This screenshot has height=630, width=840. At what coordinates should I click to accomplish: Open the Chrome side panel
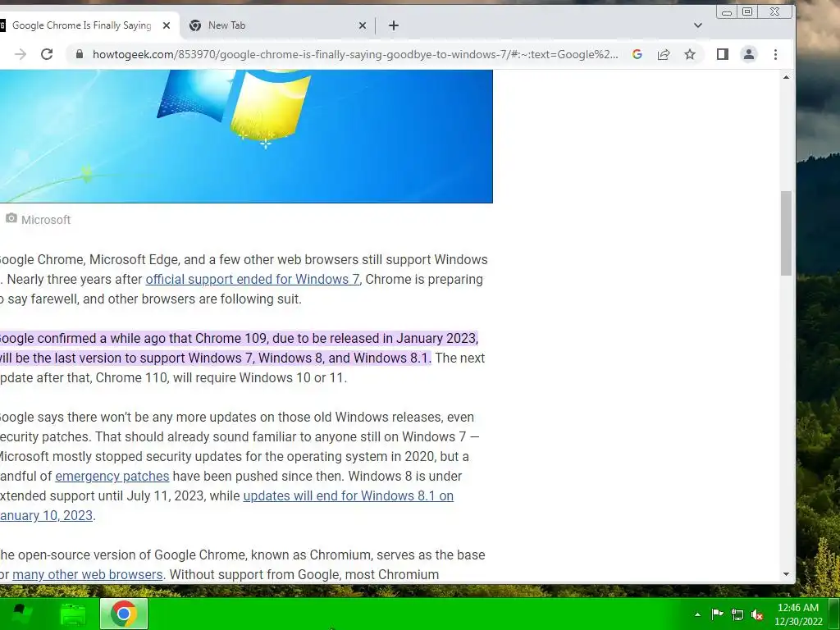coord(722,54)
